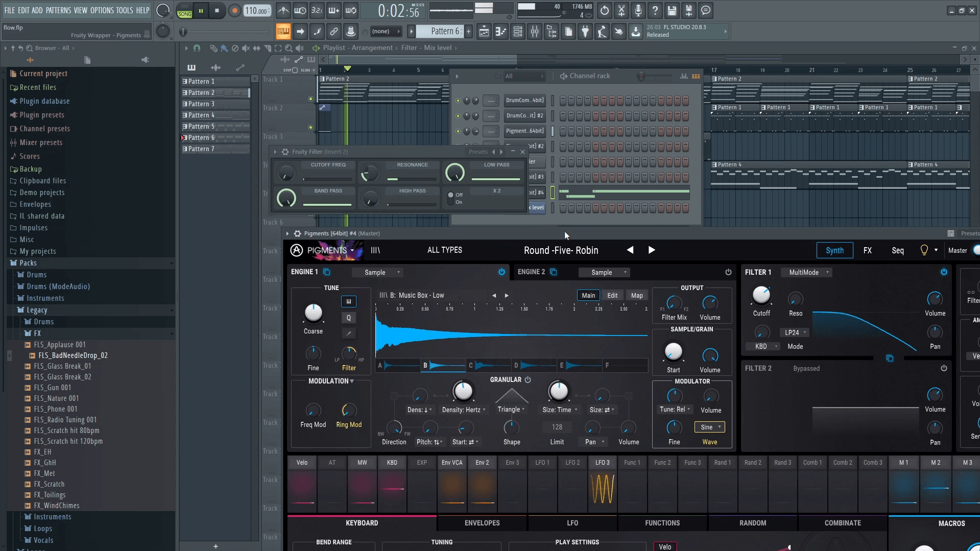Open the Tune: Rel dropdown
980x551 pixels.
(x=675, y=410)
